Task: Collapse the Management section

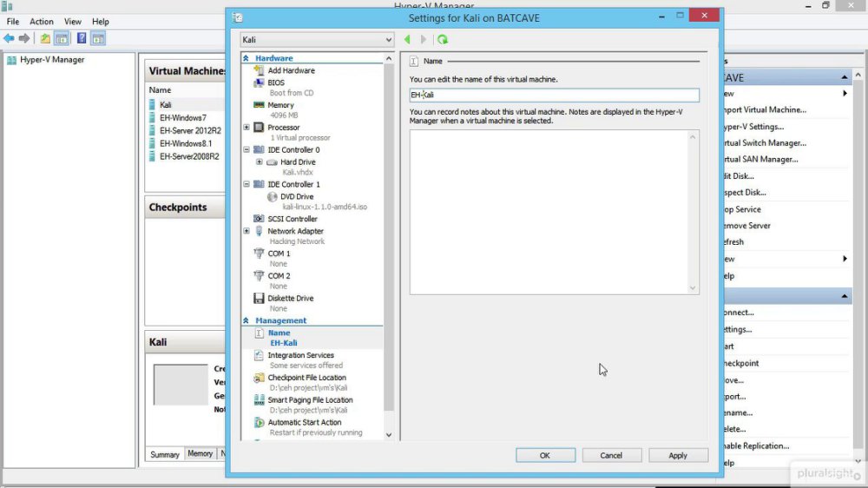Action: click(246, 320)
